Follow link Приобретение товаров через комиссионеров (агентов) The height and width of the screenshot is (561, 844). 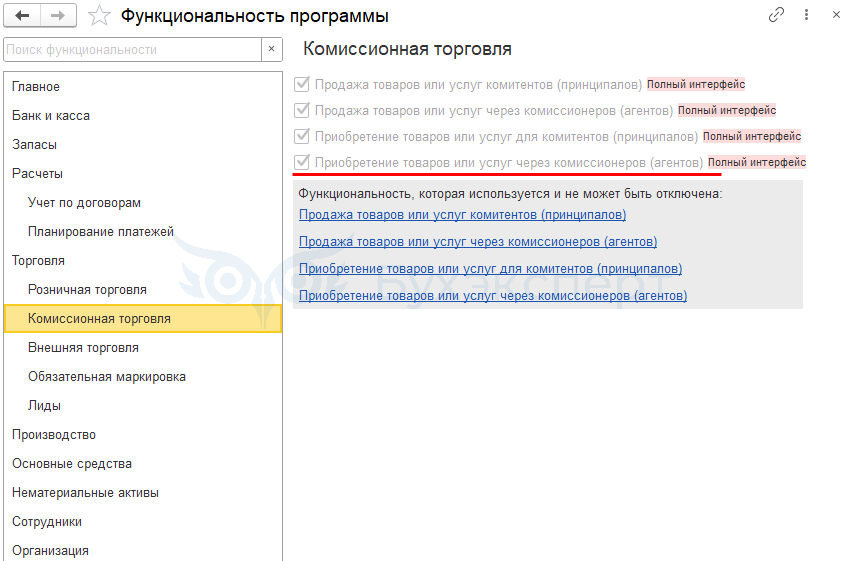coord(493,296)
